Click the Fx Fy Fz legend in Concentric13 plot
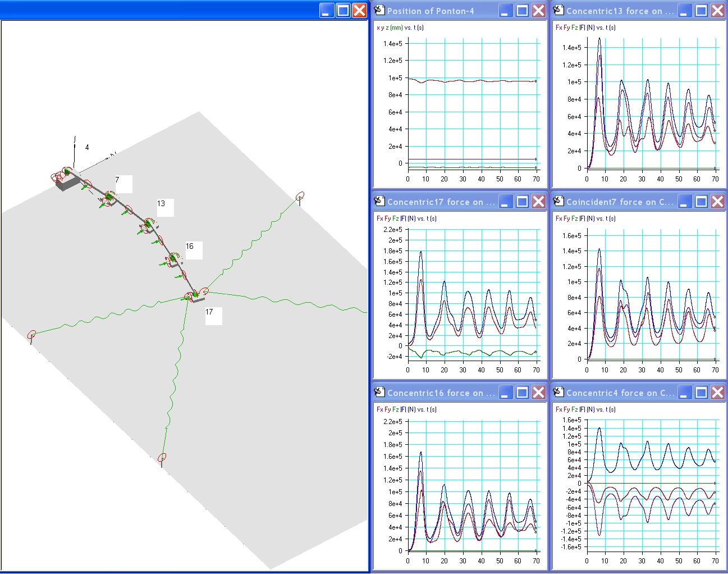The image size is (728, 574). click(x=585, y=28)
